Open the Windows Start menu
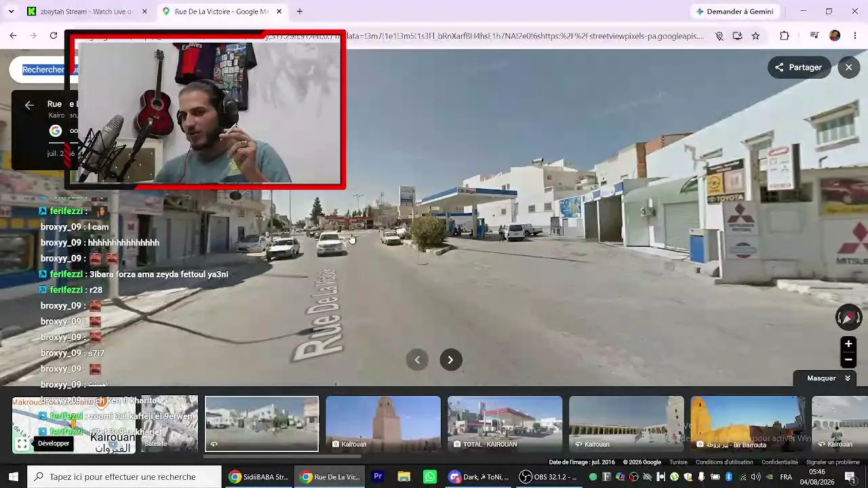 click(13, 476)
